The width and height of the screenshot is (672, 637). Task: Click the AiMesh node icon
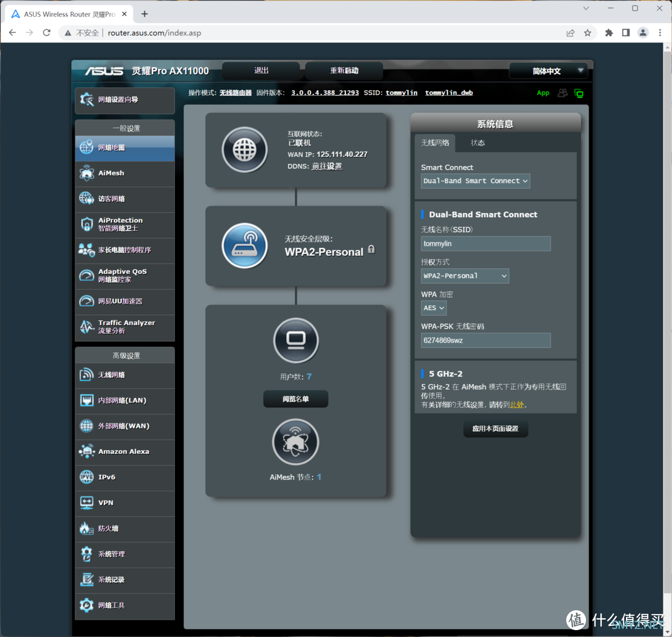[x=296, y=442]
